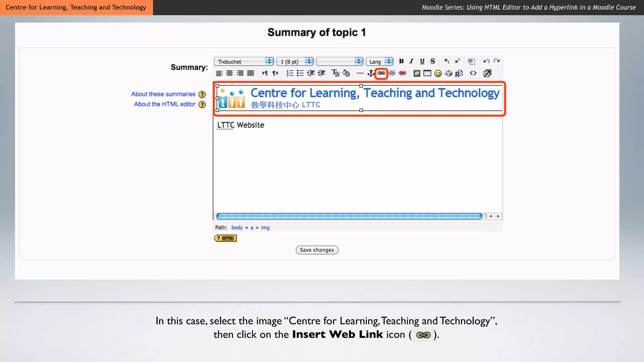Screen dimensions: 644x362
Task: Select img in the path bar
Action: [x=265, y=227]
